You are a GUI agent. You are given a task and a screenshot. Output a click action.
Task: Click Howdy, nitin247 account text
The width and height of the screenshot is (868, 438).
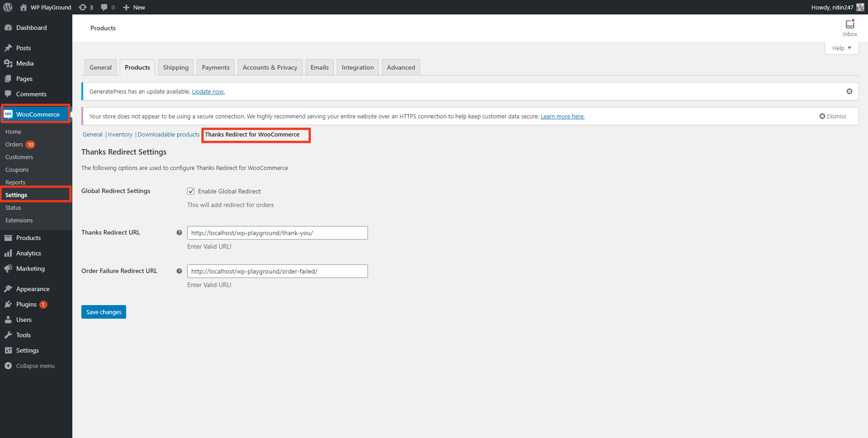(x=832, y=7)
